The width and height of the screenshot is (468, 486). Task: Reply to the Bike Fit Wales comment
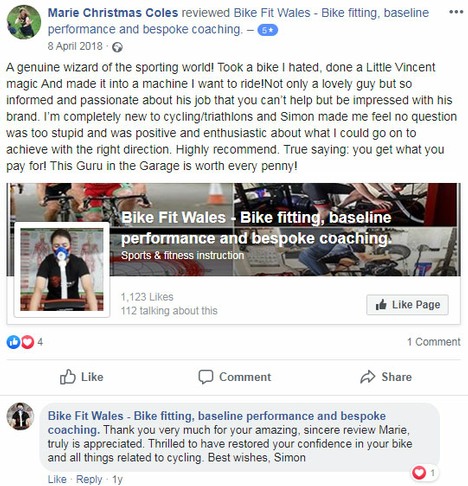[x=89, y=479]
